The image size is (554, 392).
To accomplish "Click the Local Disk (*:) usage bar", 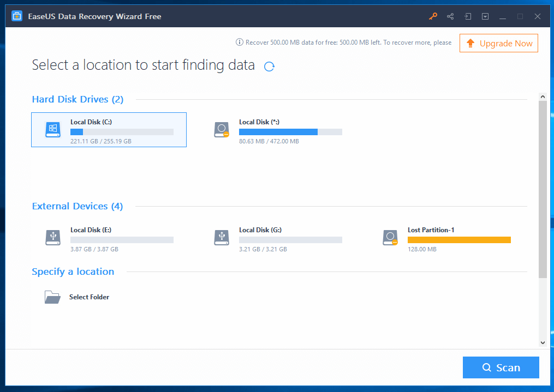I will click(290, 132).
